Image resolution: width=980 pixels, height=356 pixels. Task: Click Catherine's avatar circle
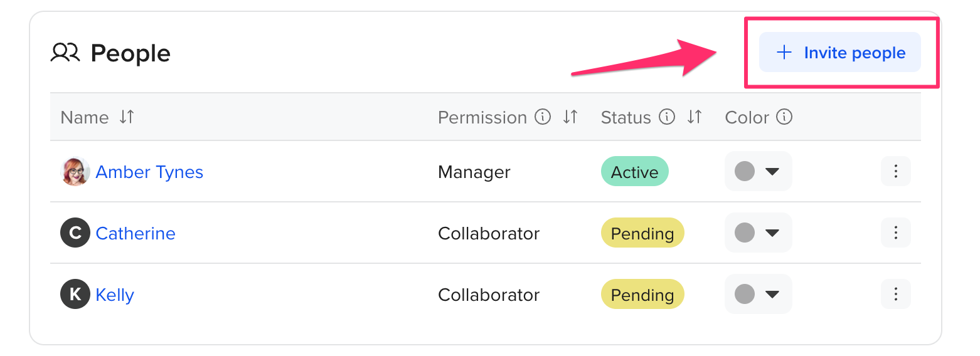coord(75,233)
